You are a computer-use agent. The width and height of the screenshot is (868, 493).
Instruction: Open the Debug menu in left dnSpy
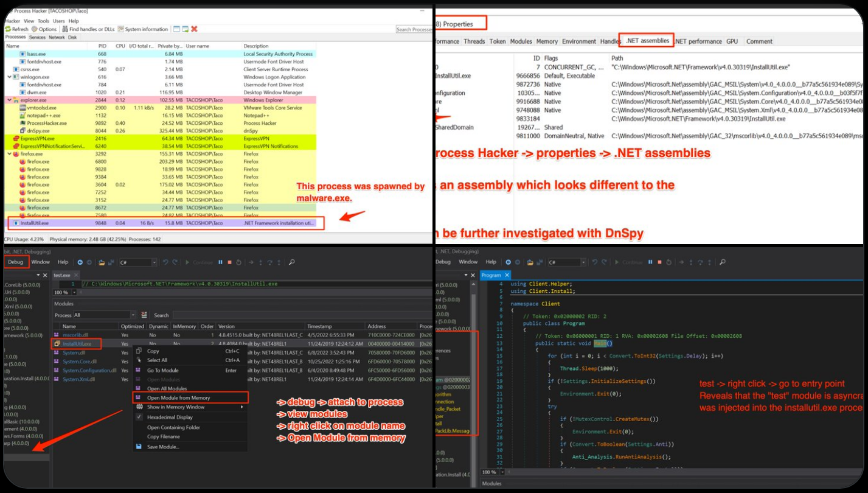click(x=15, y=262)
